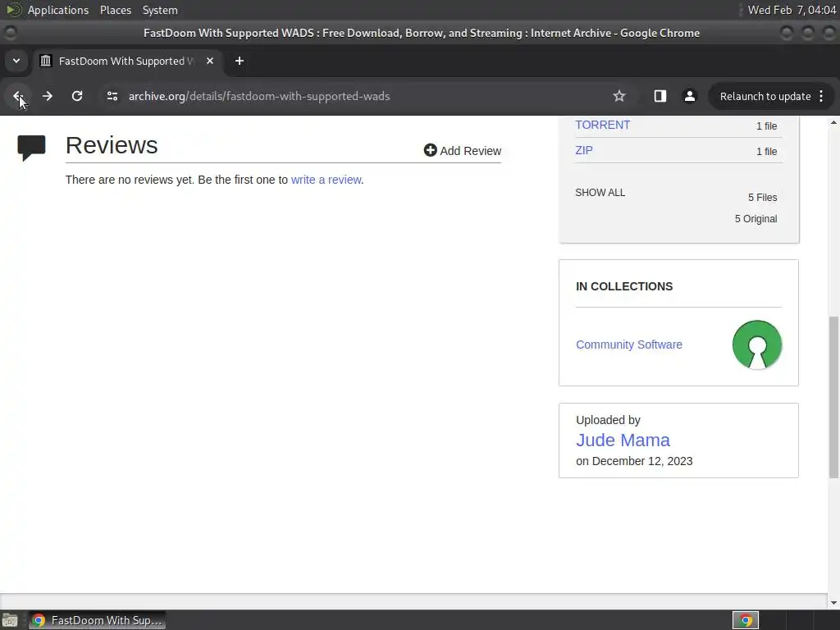Open the Chrome side panel icon
This screenshot has height=630, width=840.
click(660, 97)
